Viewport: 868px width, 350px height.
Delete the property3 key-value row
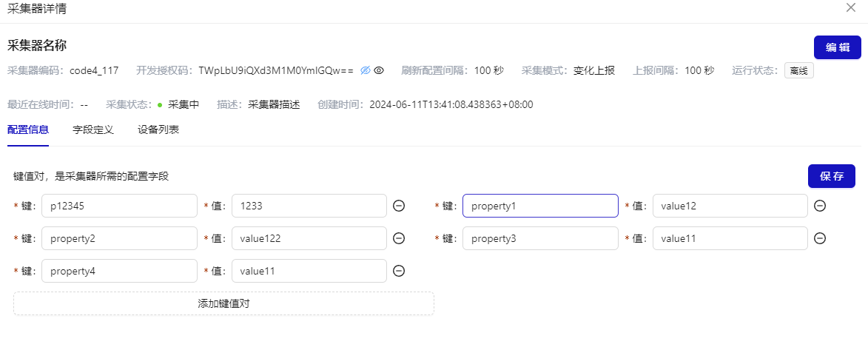click(819, 238)
